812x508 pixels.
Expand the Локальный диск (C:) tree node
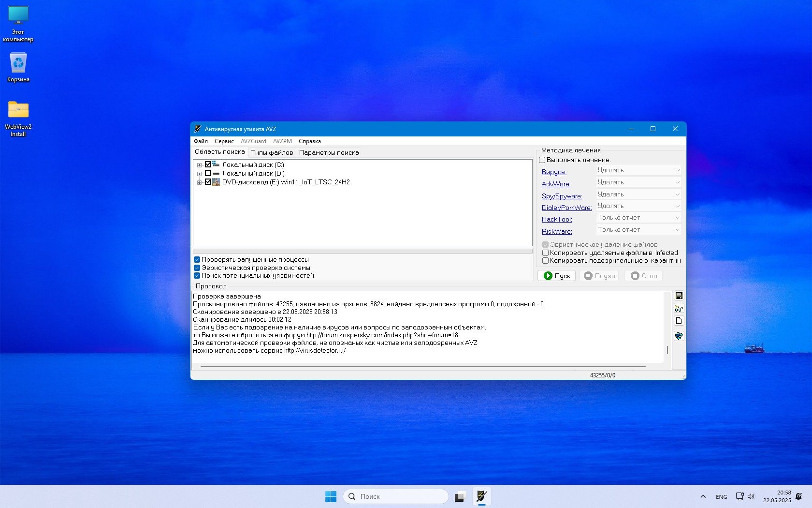coord(199,165)
